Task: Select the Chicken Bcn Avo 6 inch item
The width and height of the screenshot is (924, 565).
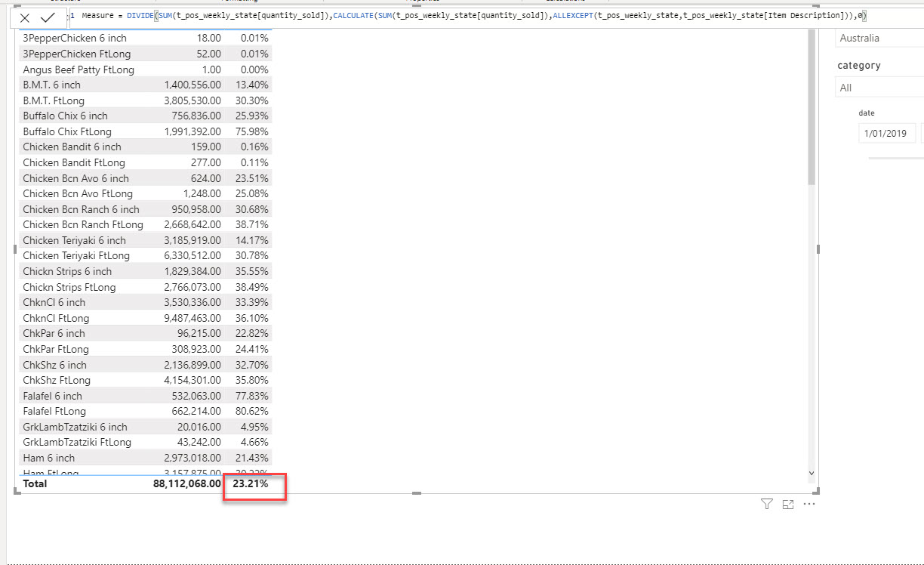Action: tap(75, 178)
